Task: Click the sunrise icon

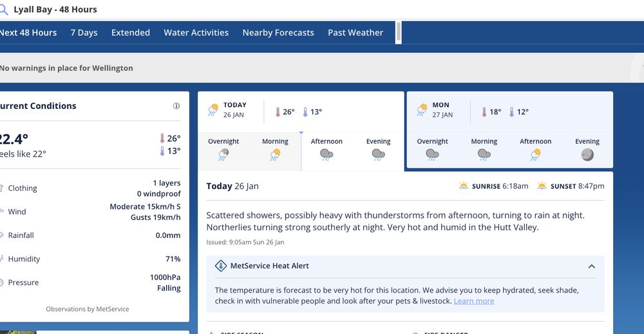Action: point(464,186)
